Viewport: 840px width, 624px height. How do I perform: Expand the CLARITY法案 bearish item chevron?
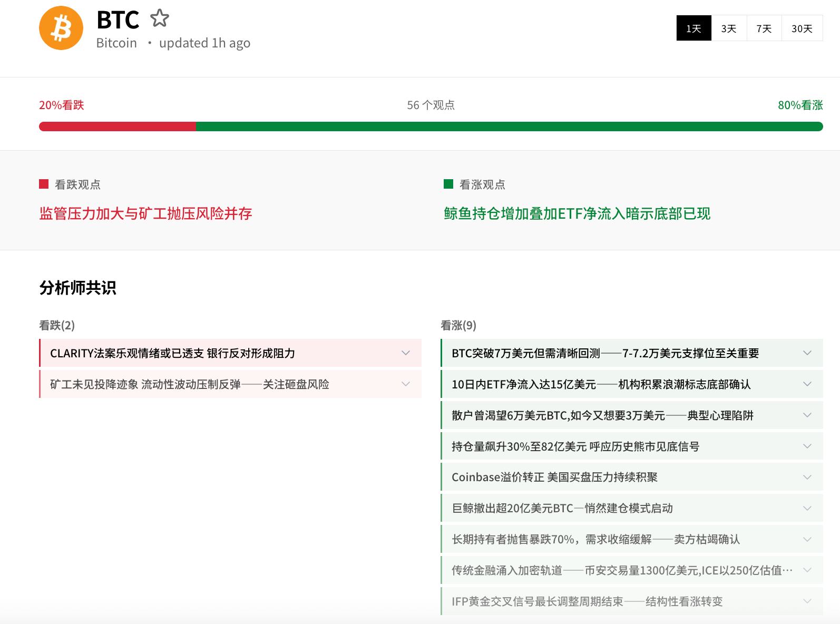tap(405, 353)
